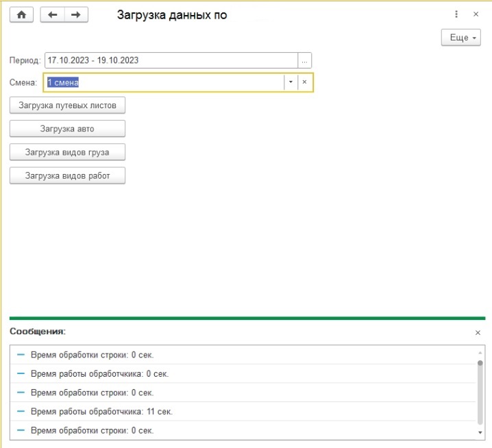Go back with the left arrow

(x=53, y=15)
